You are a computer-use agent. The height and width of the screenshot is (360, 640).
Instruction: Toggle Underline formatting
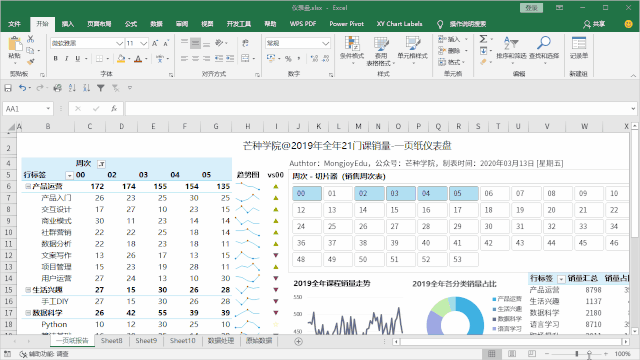pos(78,59)
